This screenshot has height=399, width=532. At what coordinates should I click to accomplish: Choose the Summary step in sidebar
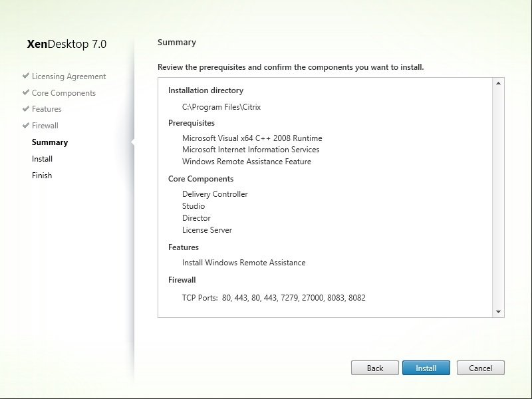[x=50, y=142]
